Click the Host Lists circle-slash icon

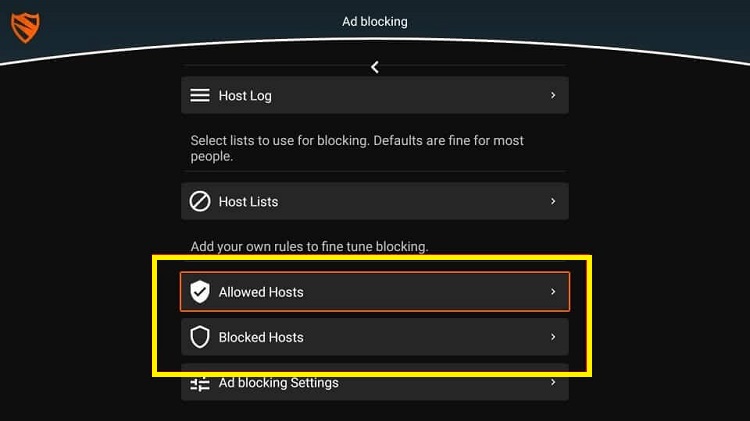pyautogui.click(x=200, y=201)
